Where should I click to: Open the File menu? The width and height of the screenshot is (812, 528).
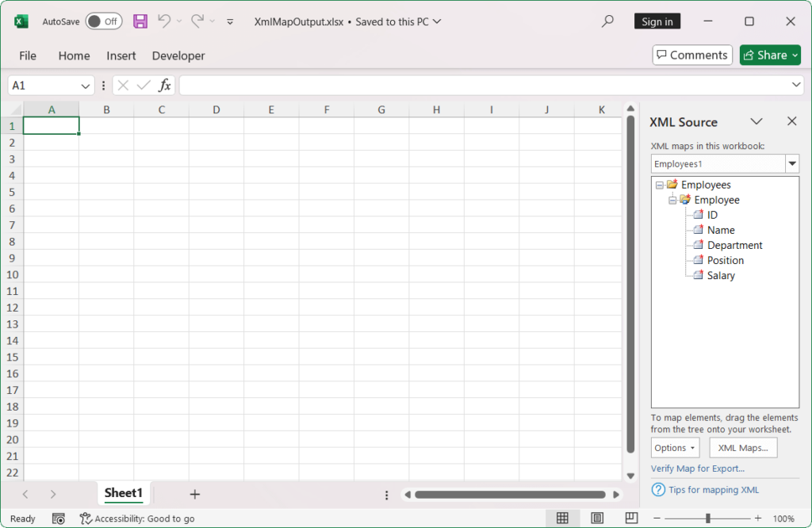[27, 55]
